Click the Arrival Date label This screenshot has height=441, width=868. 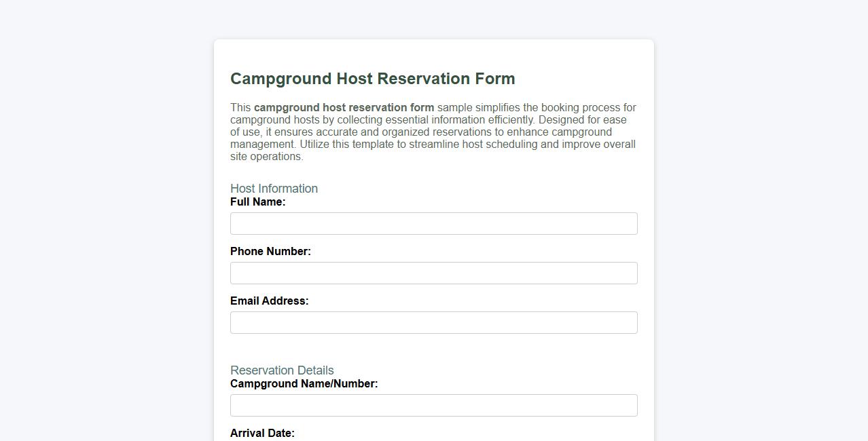tap(262, 433)
